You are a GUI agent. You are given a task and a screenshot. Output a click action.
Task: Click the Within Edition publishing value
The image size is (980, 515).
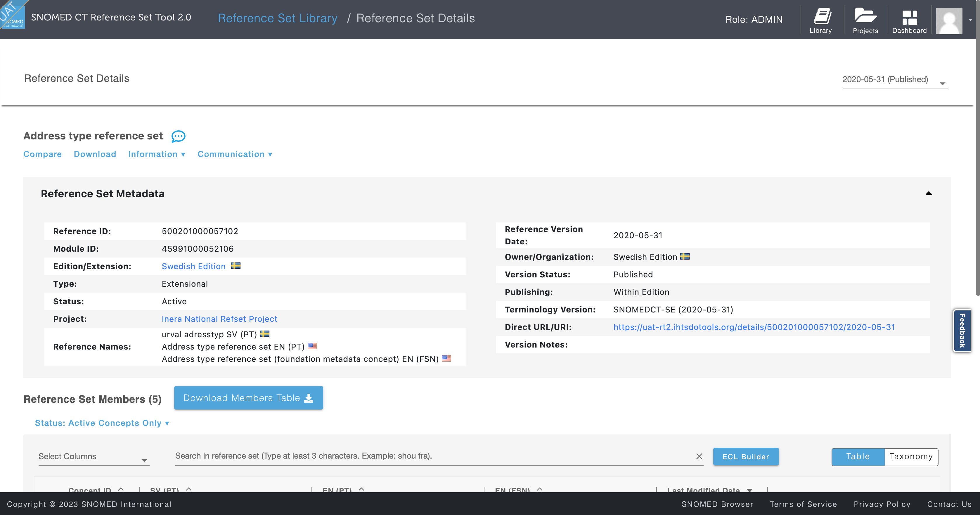tap(641, 292)
